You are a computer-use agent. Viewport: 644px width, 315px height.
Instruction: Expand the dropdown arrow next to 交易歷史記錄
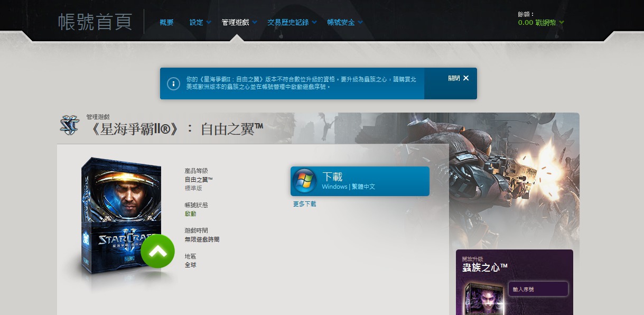tap(314, 23)
